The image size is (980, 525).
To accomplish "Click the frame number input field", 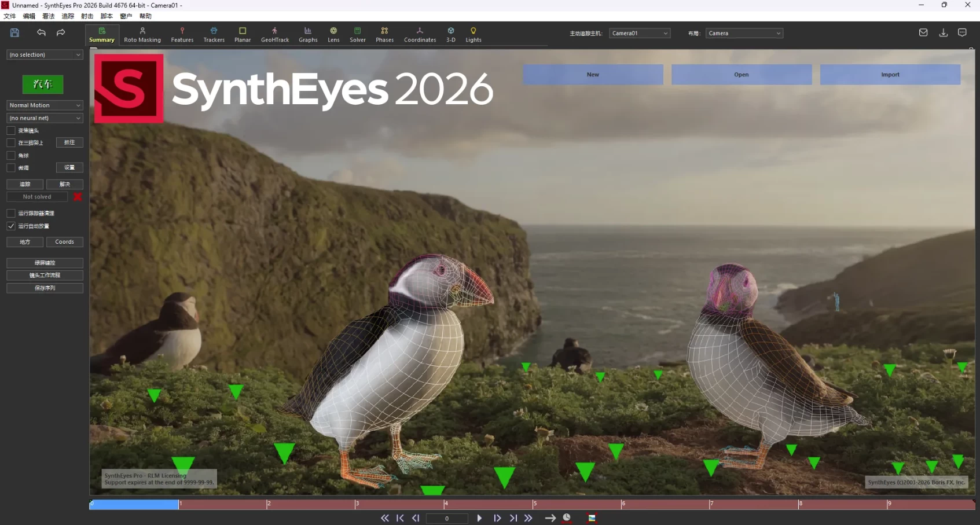I will point(447,519).
